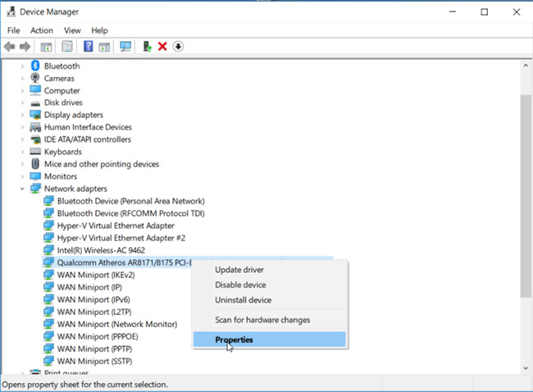Click the Bluetooth category icon
The width and height of the screenshot is (533, 392).
click(35, 66)
